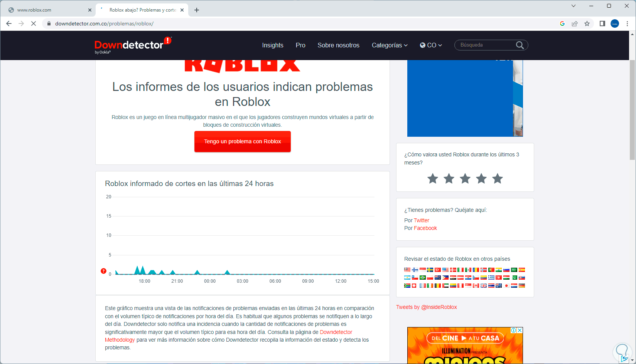Select the United Kingdom flag
636x364 pixels.
[x=484, y=285]
